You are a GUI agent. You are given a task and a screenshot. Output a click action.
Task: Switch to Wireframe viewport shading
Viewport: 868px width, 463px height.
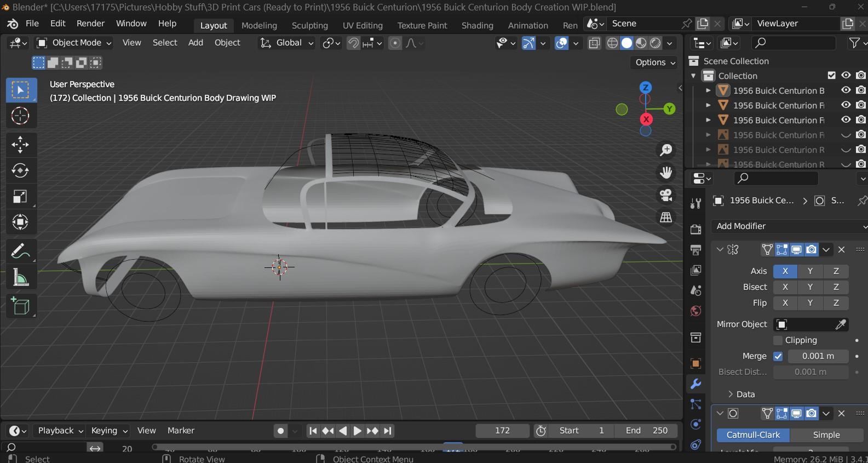pos(612,43)
